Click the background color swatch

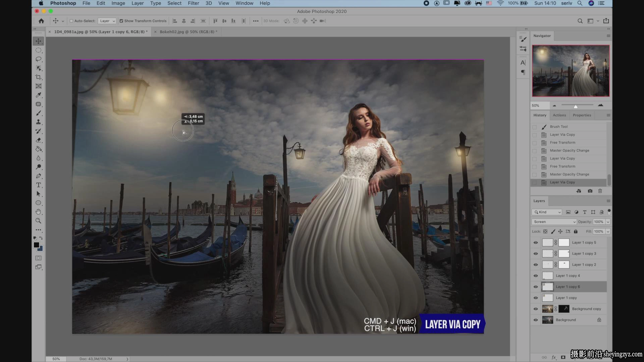coord(41,249)
